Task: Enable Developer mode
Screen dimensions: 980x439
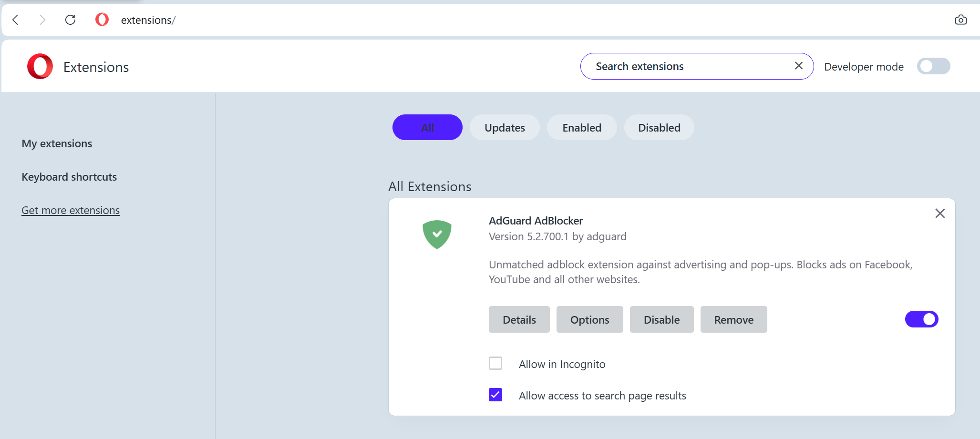Action: coord(933,66)
